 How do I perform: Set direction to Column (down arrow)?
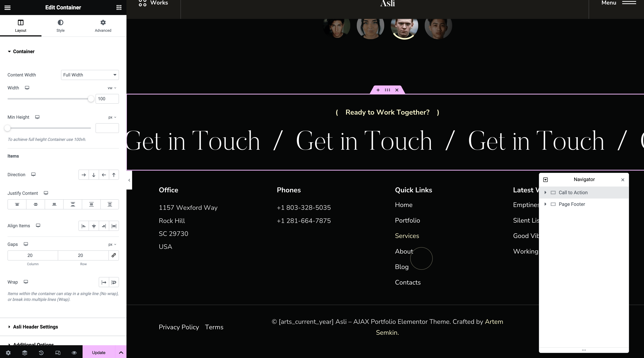pyautogui.click(x=94, y=175)
